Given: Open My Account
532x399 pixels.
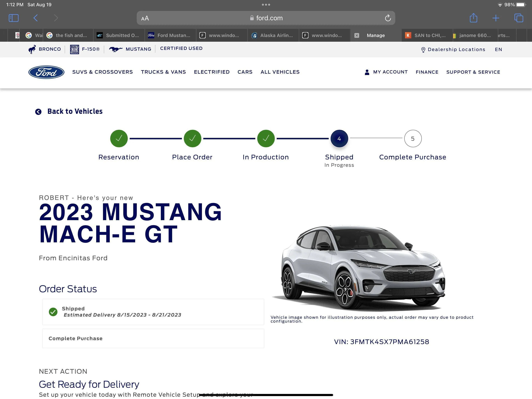Looking at the screenshot, I should tap(390, 72).
